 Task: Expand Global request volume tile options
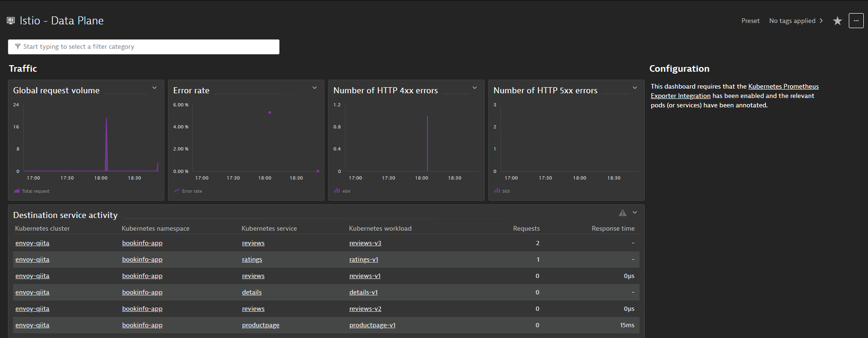pos(154,88)
